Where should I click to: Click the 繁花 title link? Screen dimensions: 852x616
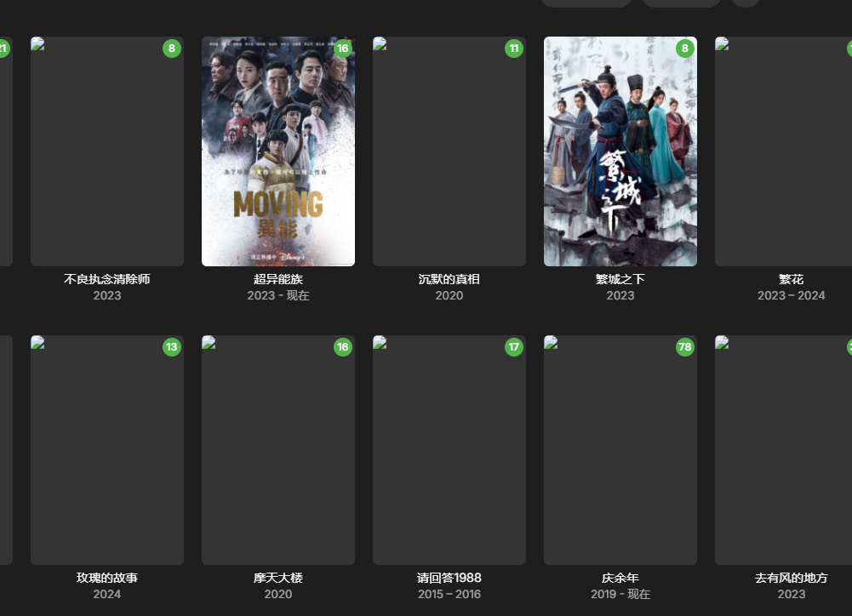coord(792,279)
